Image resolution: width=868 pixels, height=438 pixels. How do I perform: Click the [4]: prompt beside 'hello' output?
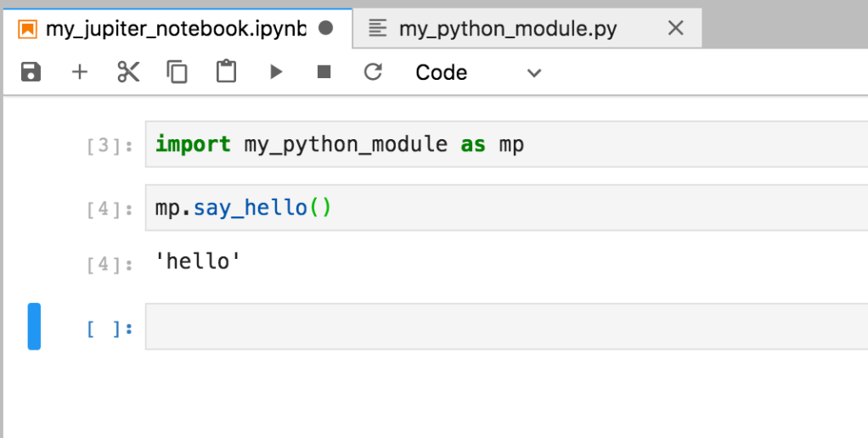click(x=110, y=264)
